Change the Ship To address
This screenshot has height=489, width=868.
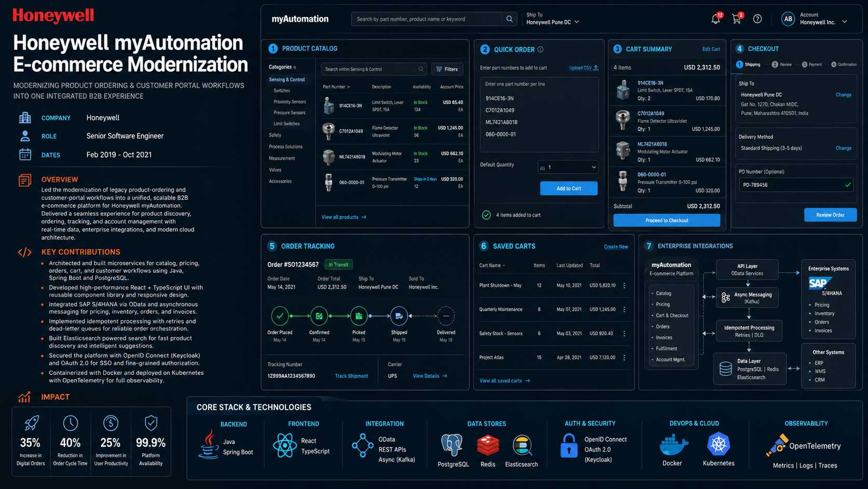point(843,95)
